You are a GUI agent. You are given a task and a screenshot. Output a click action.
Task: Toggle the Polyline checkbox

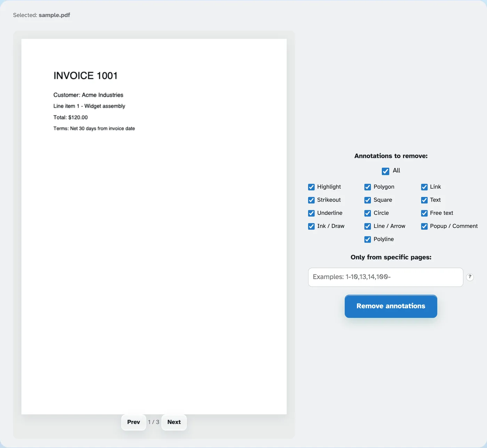[x=368, y=239]
